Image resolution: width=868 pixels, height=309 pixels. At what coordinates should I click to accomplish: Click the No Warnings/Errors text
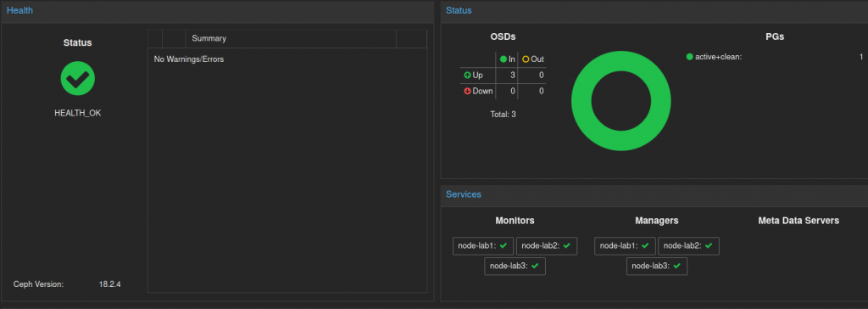tap(189, 59)
